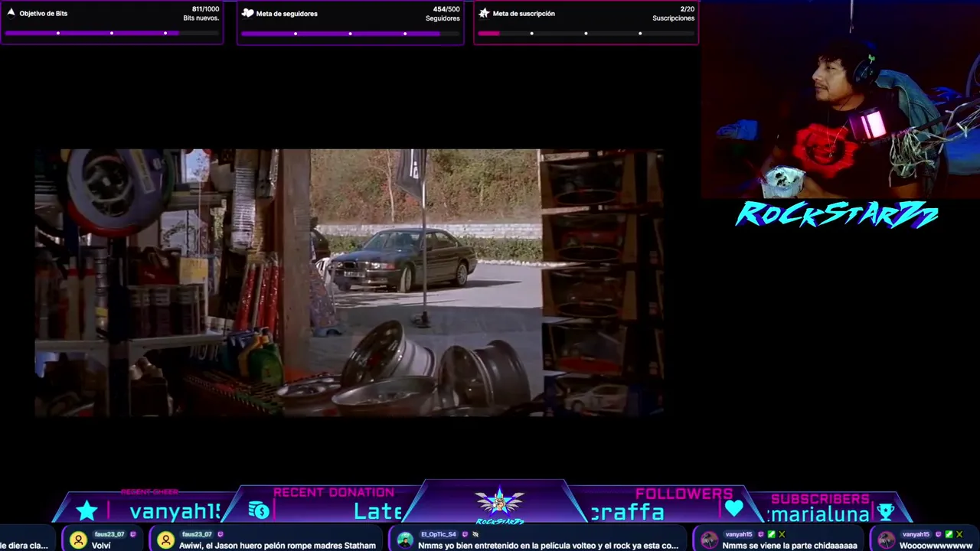The width and height of the screenshot is (980, 551).
Task: Click the 'Objetivo de Bits' label
Action: pyautogui.click(x=44, y=14)
